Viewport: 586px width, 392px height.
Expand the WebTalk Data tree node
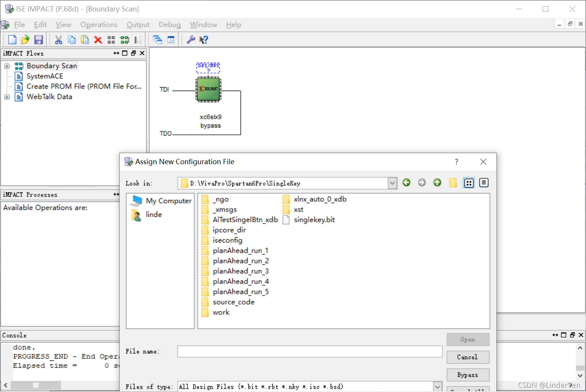pos(7,97)
